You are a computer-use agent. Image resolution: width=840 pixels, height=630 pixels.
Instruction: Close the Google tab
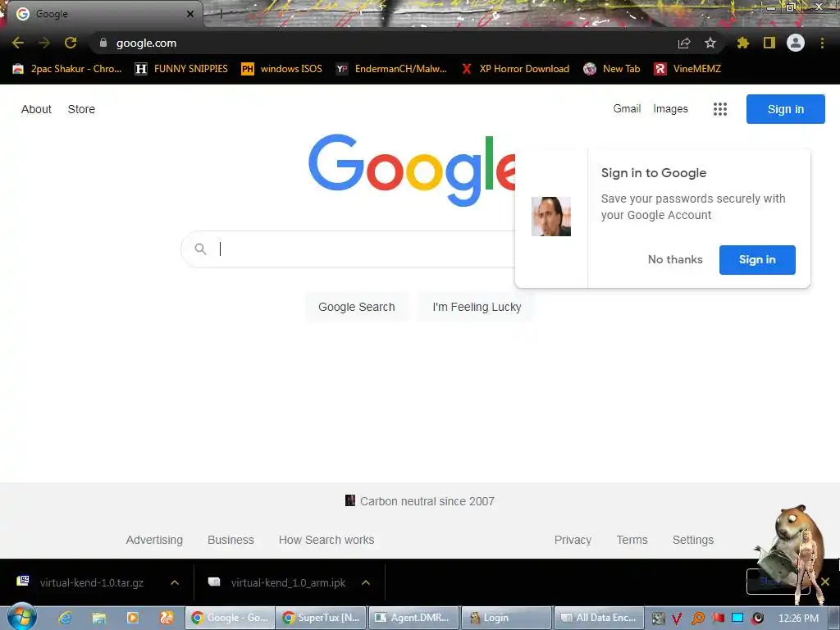tap(190, 14)
